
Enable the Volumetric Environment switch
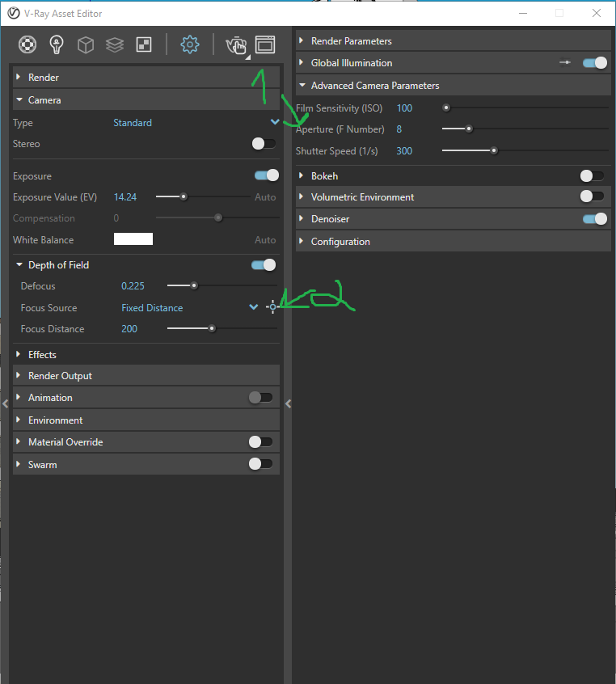(592, 196)
